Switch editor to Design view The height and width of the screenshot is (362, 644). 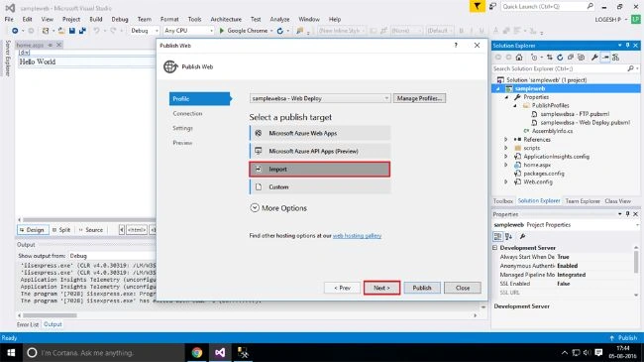(33, 230)
